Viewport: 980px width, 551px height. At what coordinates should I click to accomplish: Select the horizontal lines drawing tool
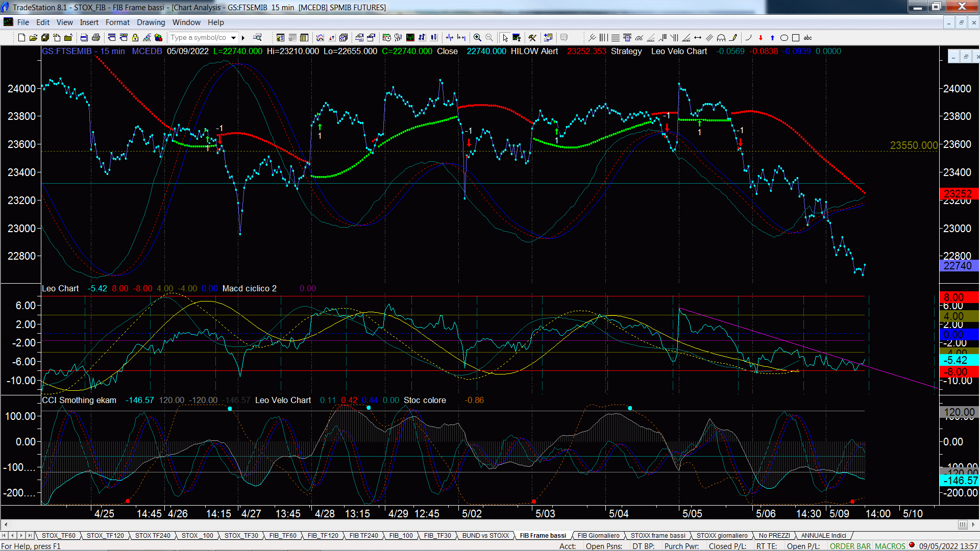616,38
